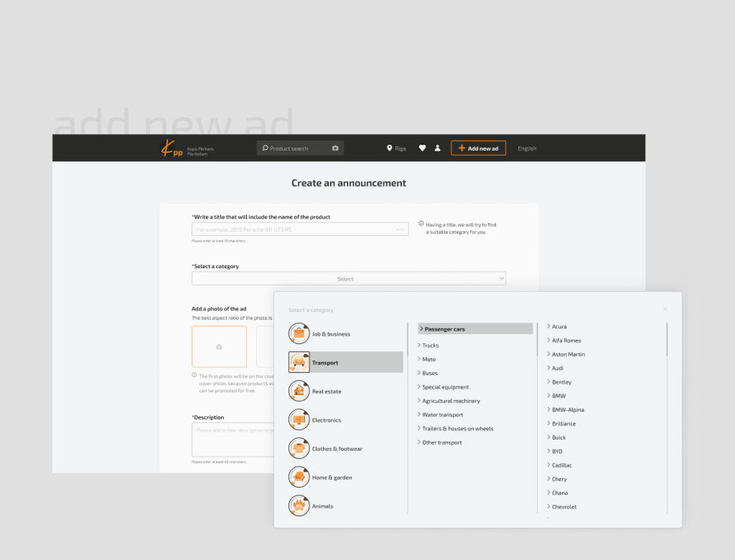Choose Clothes & footwear category

[x=337, y=449]
